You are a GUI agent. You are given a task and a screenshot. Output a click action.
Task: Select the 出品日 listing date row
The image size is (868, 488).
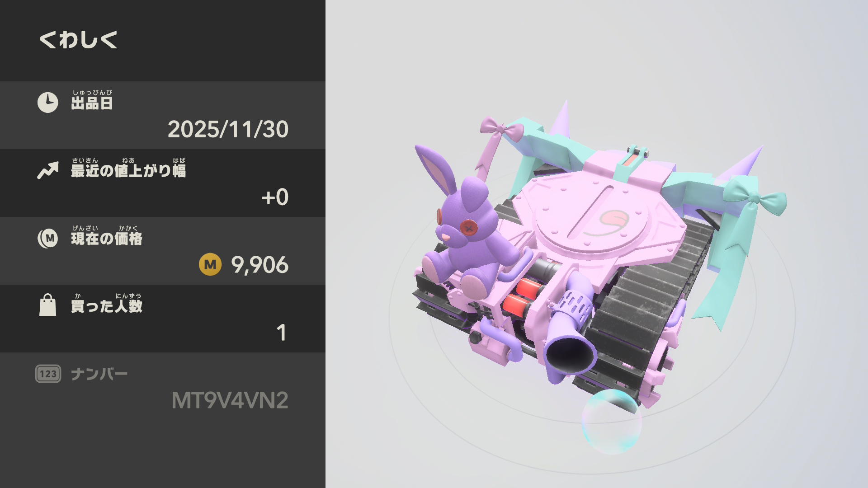(x=163, y=115)
